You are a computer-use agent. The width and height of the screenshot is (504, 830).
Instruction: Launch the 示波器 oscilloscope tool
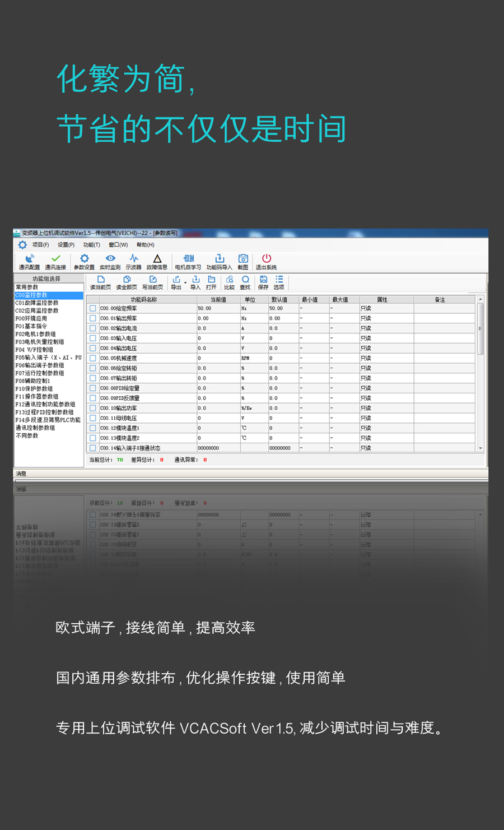point(133,261)
